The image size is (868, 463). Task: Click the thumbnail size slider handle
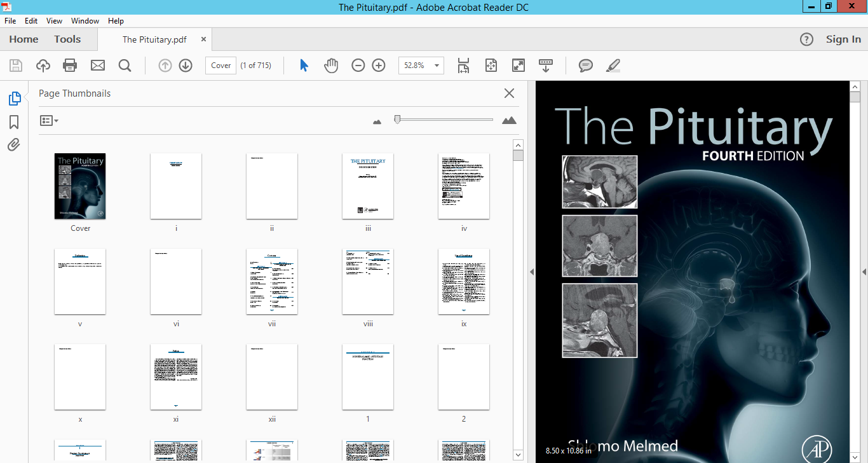click(397, 119)
